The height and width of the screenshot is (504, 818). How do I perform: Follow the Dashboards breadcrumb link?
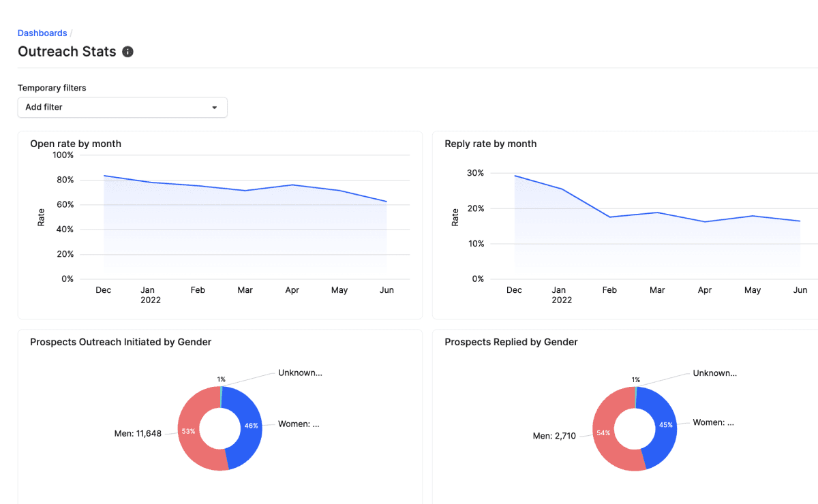pos(42,33)
